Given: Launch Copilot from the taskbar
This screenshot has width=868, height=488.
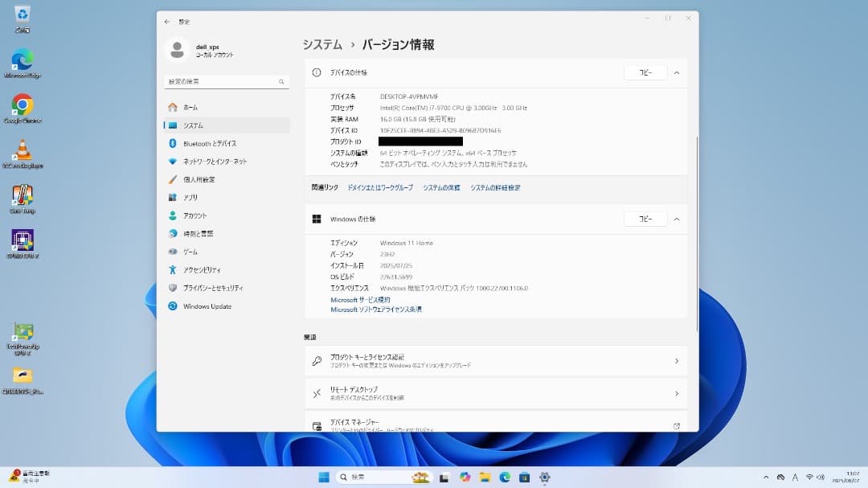Looking at the screenshot, I should point(465,476).
